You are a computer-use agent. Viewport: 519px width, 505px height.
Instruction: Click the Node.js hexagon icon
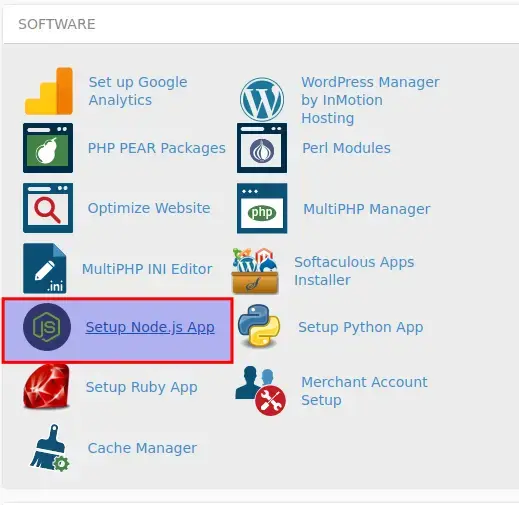(47, 327)
